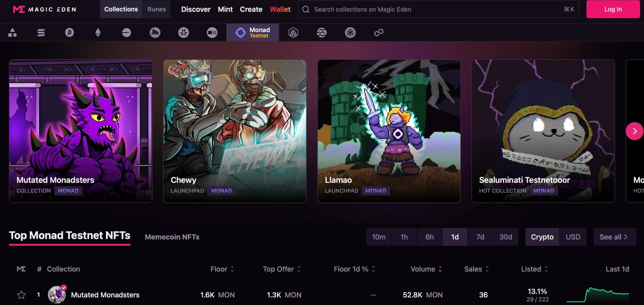
Task: Set the time range to 7d
Action: click(480, 237)
